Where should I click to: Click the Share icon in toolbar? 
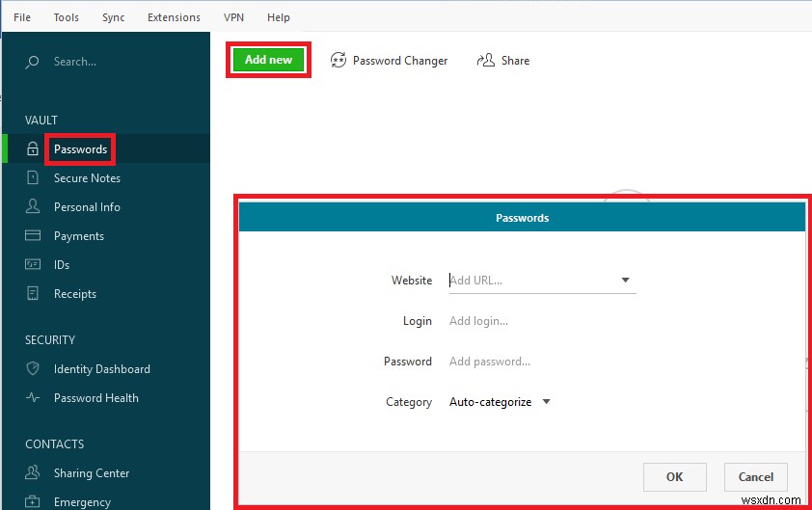pos(486,60)
